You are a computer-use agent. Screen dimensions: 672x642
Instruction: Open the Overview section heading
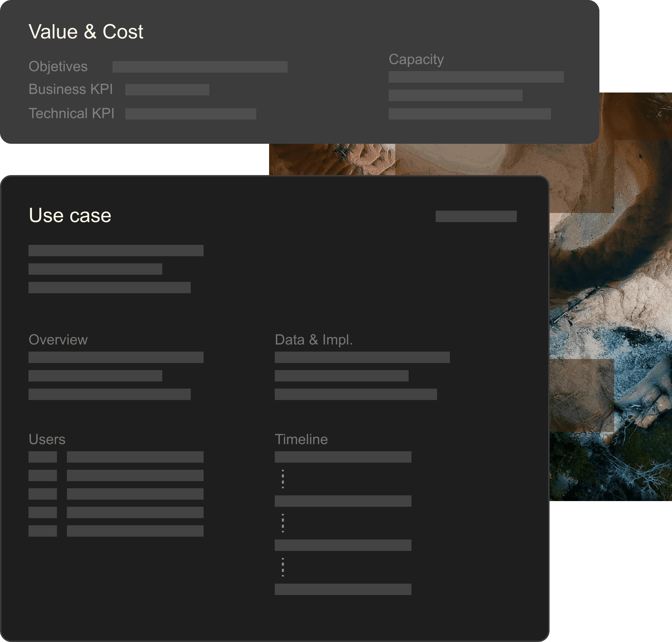tap(58, 340)
